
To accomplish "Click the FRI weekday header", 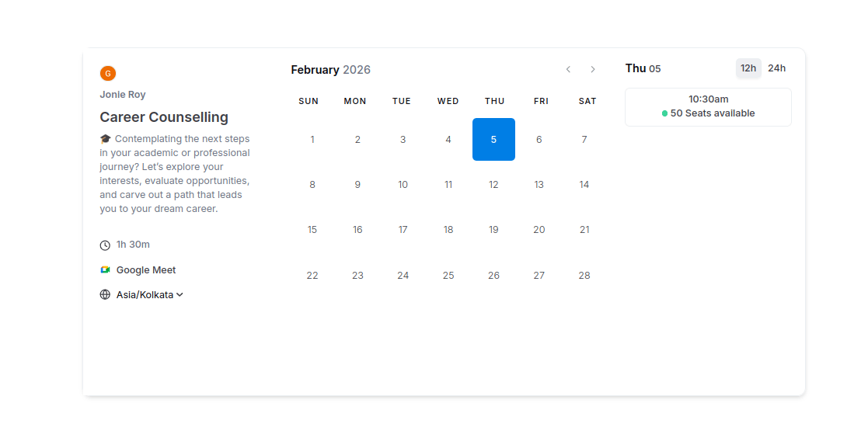I will coord(541,101).
